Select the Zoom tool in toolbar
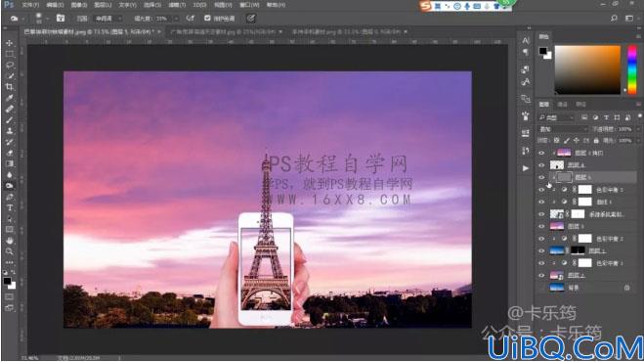Viewport: 644px width, 362px height. point(10,251)
